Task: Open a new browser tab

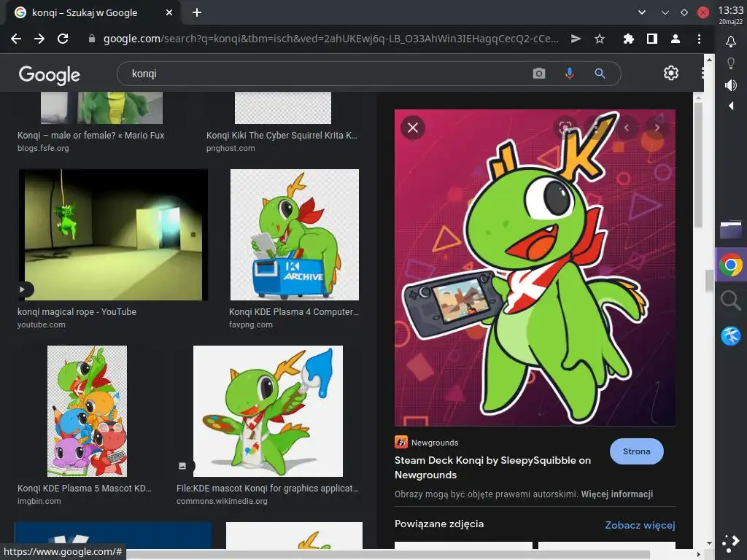Action: [197, 13]
